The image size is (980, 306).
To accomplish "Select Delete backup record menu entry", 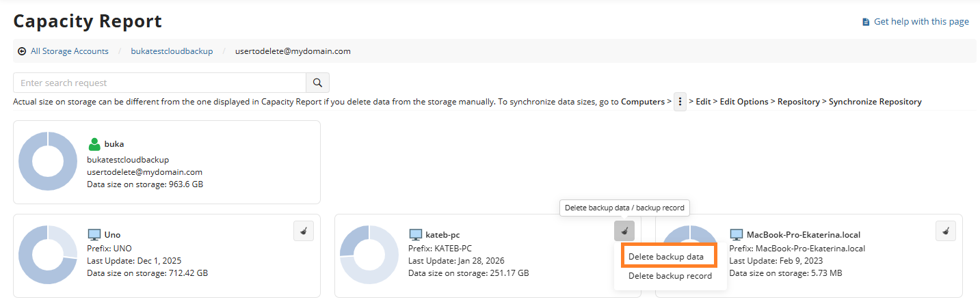I will click(x=670, y=276).
